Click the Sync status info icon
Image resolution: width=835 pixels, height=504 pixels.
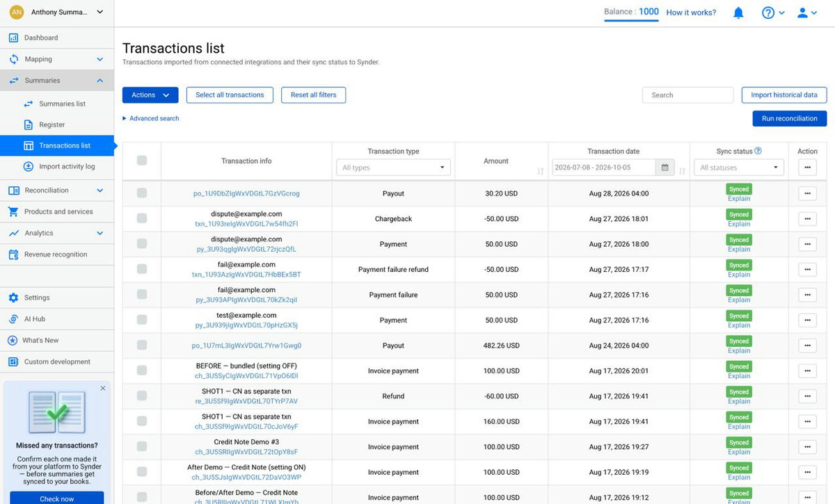pyautogui.click(x=758, y=151)
